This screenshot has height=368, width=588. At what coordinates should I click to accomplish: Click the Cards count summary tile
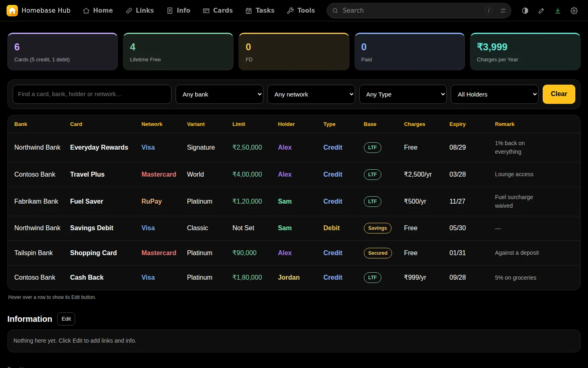click(62, 52)
